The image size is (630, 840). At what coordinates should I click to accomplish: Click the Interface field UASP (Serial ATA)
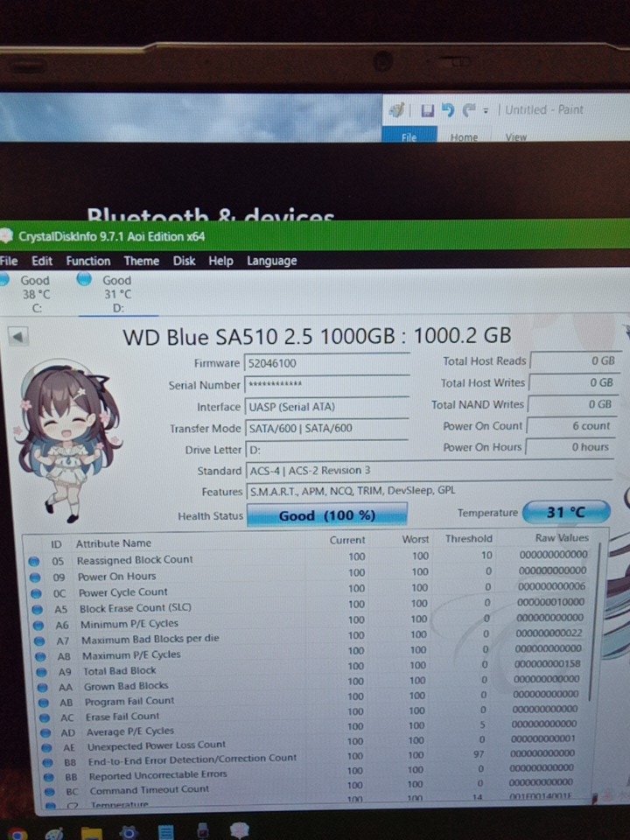click(x=326, y=407)
